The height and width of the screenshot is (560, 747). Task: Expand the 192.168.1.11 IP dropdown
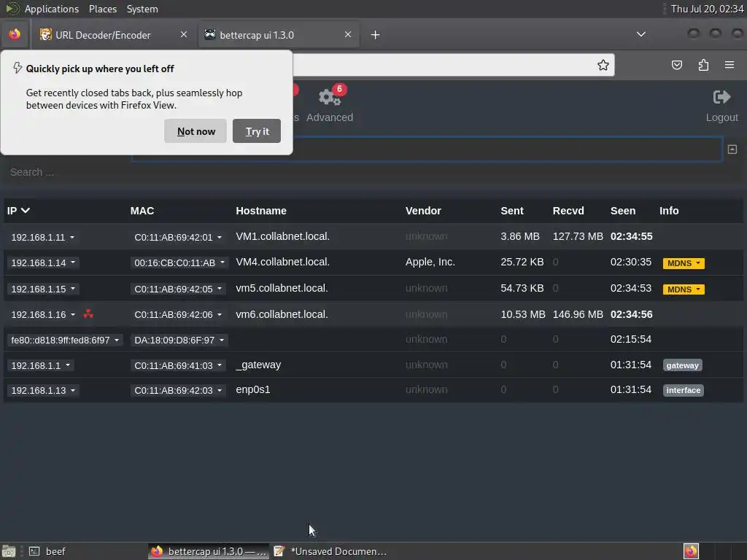pyautogui.click(x=43, y=237)
